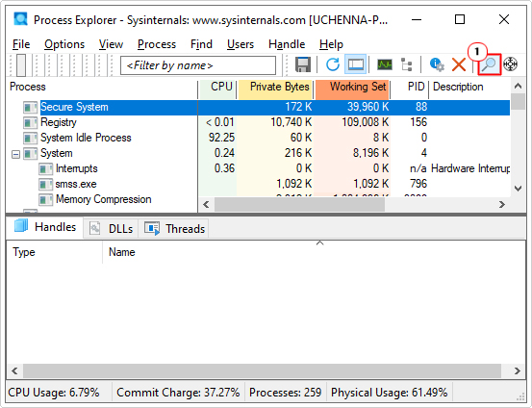The height and width of the screenshot is (408, 532).
Task: Click the System Idle Process icon
Action: tap(30, 139)
